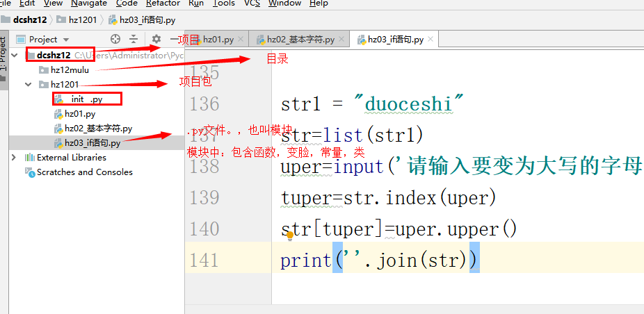The height and width of the screenshot is (314, 644).
Task: Click on list(str1) in line 137
Action: [x=373, y=136]
